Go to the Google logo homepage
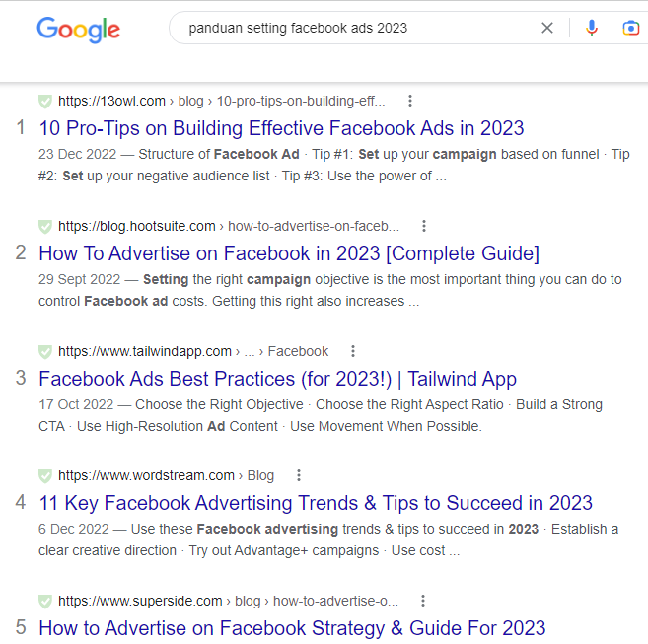 (x=79, y=30)
